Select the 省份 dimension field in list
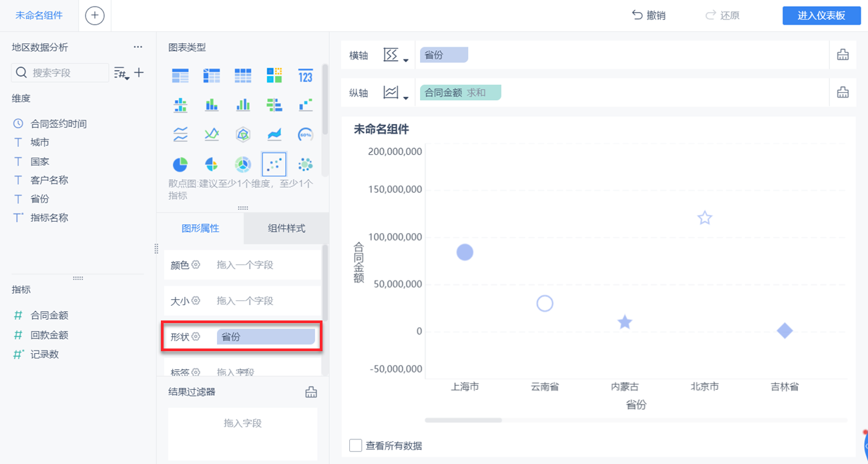Viewport: 868px width, 464px height. click(x=40, y=199)
